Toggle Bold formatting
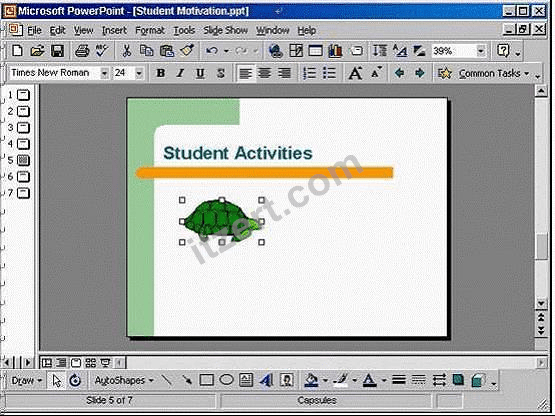The width and height of the screenshot is (555, 416). tap(161, 73)
